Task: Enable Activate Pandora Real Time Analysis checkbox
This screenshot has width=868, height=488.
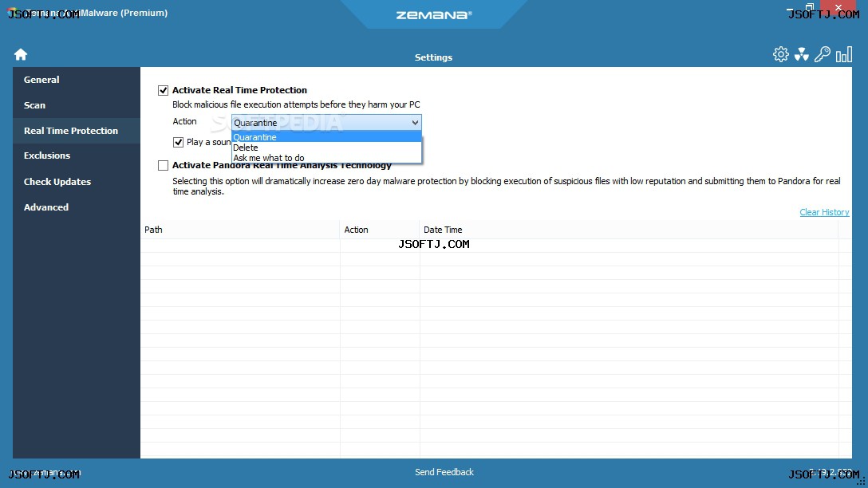Action: tap(163, 165)
